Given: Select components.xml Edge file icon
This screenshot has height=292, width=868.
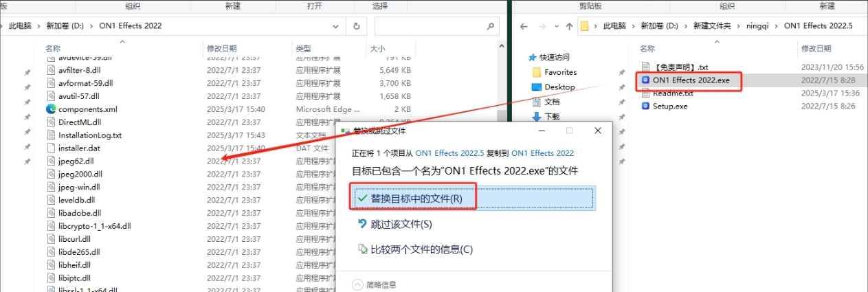Looking at the screenshot, I should coord(51,109).
